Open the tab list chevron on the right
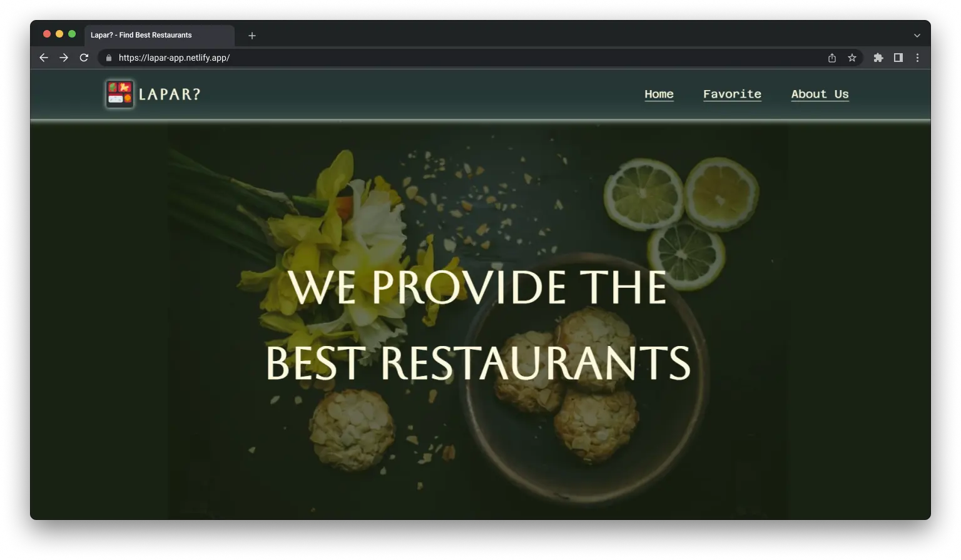The image size is (961, 560). click(x=917, y=35)
